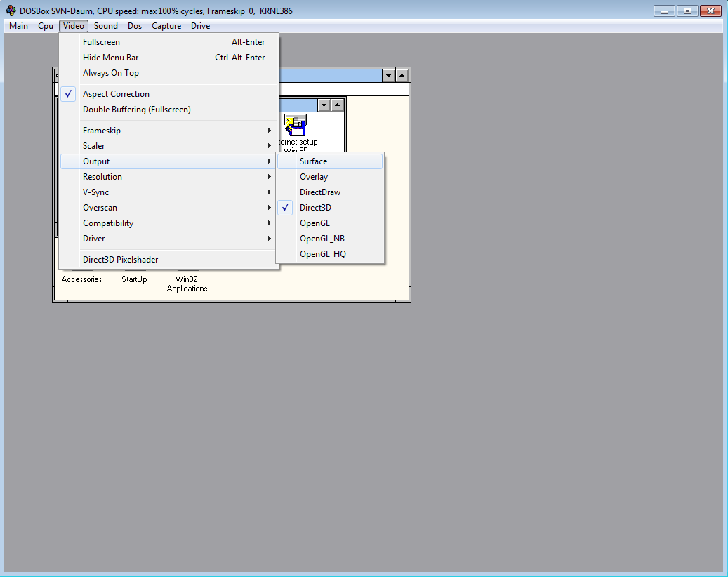This screenshot has height=577, width=728.
Task: Click Direct3D Pixelshader menu entry
Action: point(120,260)
